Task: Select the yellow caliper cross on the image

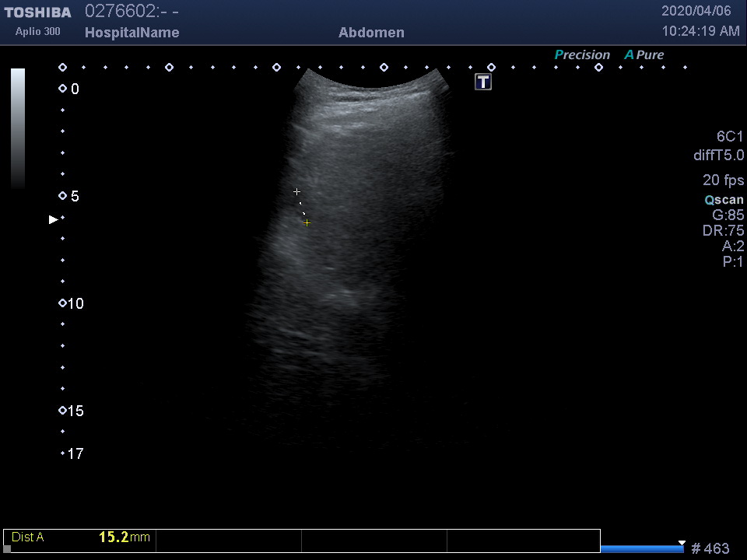Action: click(307, 223)
